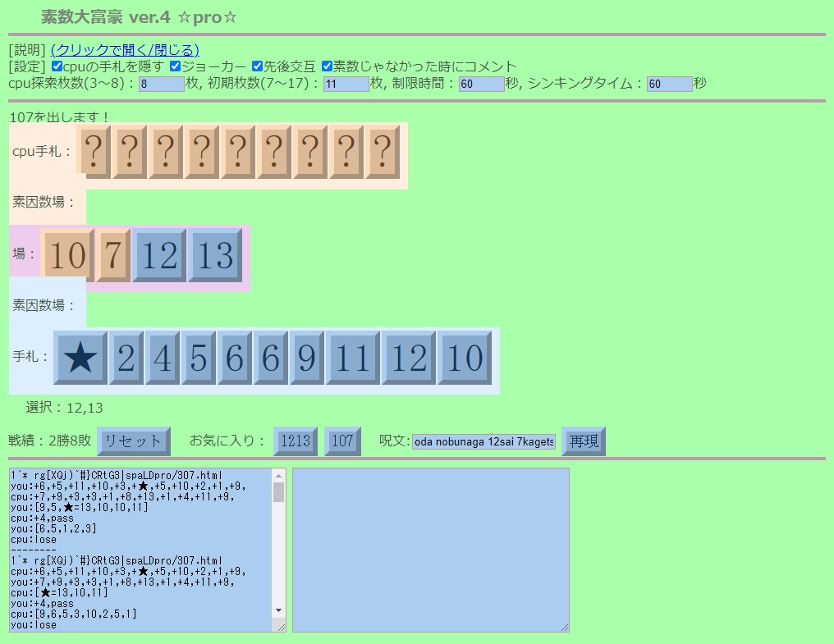
Task: Pick the 4 card from hand
Action: (x=163, y=357)
